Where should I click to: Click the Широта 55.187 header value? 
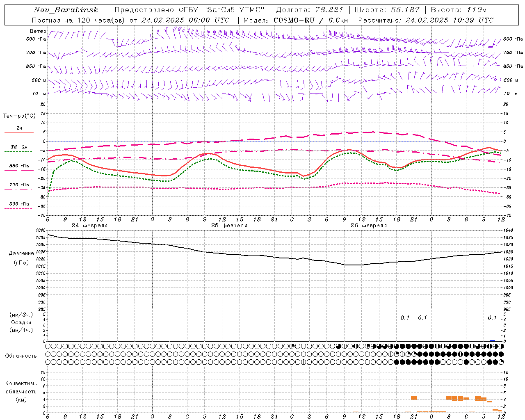click(x=387, y=10)
